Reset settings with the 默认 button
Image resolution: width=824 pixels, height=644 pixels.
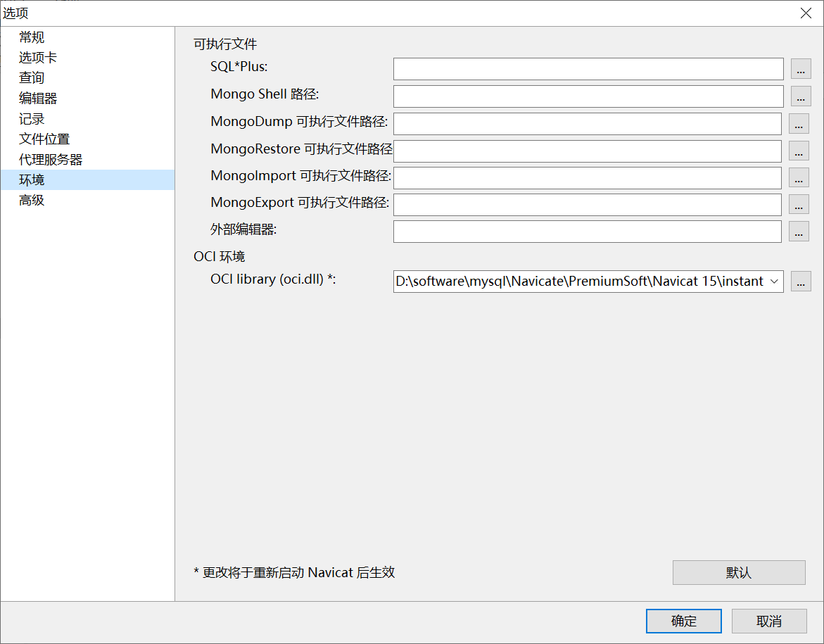pos(739,572)
